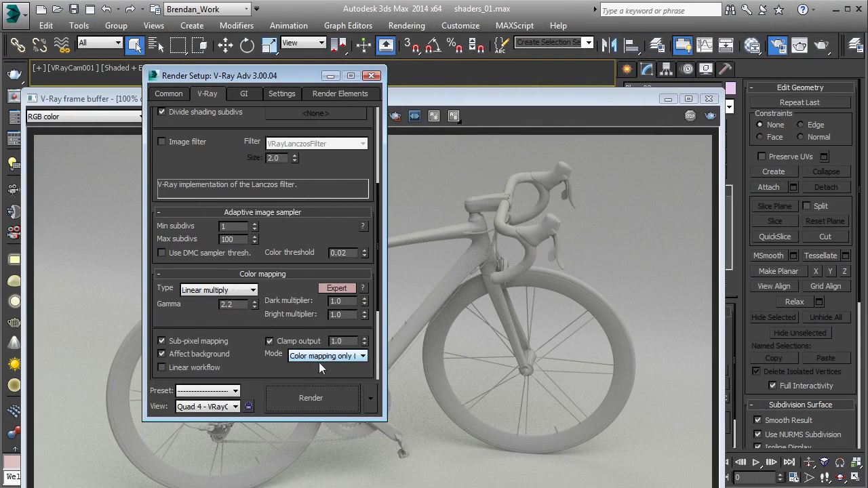Image resolution: width=868 pixels, height=488 pixels.
Task: Switch to the Render Elements tab
Action: (340, 94)
